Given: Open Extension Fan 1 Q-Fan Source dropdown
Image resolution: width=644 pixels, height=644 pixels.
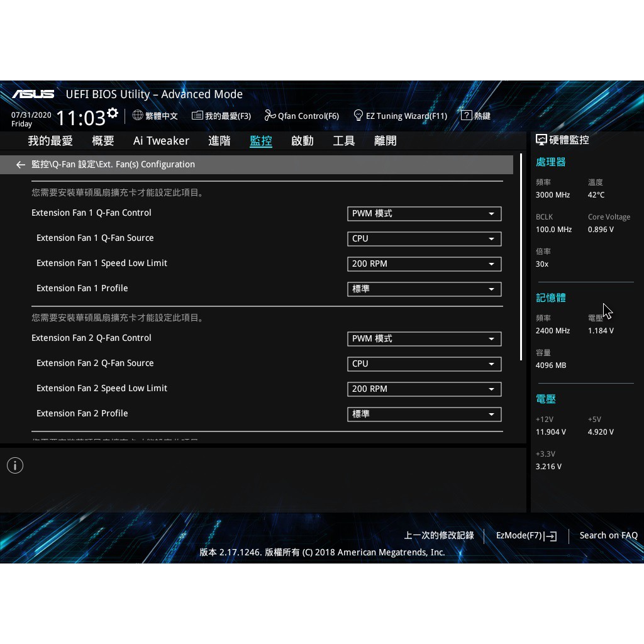Looking at the screenshot, I should (424, 239).
